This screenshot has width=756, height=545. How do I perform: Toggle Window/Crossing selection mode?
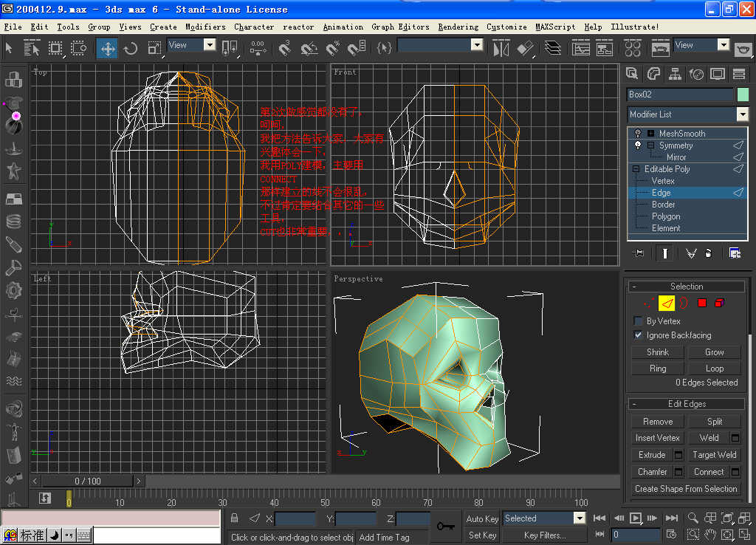[x=78, y=49]
